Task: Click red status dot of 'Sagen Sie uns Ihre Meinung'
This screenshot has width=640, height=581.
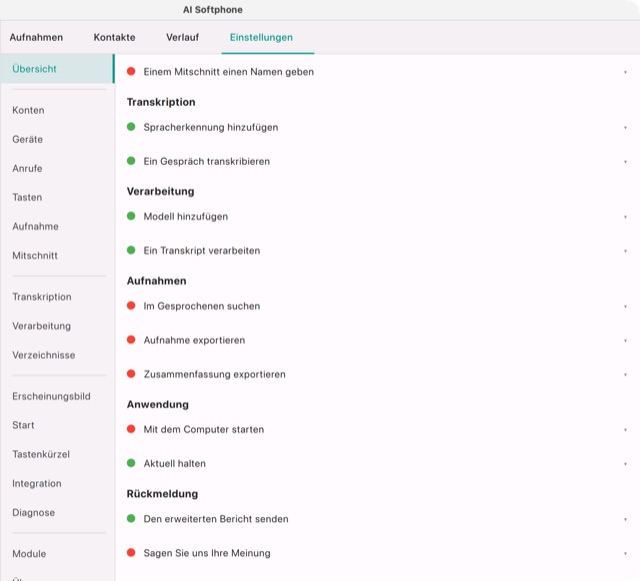Action: pos(131,552)
